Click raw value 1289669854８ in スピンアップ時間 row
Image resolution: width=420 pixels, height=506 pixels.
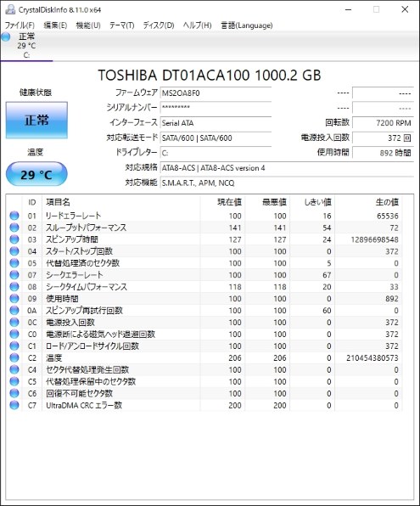(374, 239)
